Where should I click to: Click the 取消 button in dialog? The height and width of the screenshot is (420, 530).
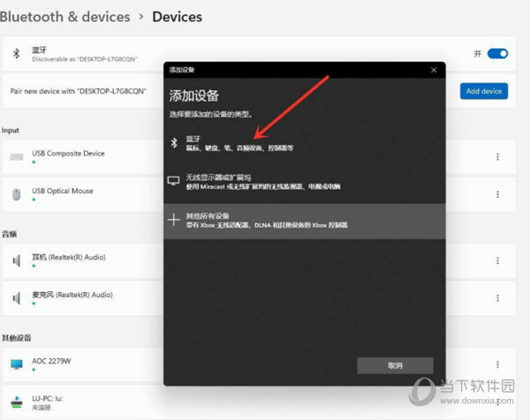[395, 365]
